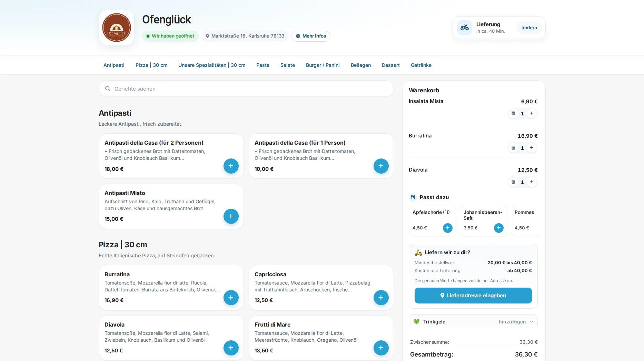This screenshot has width=644, height=361.
Task: Delete Burratina from the Warenkorb
Action: [x=513, y=148]
